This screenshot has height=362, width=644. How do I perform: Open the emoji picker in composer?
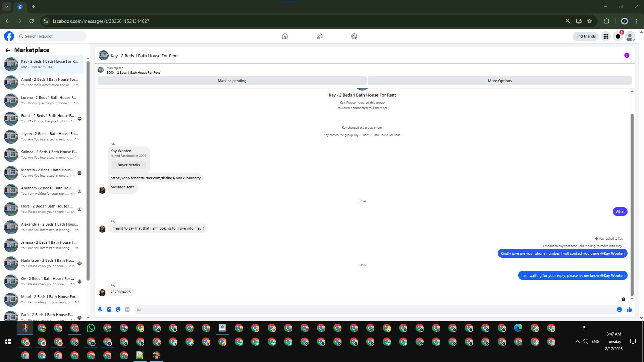tap(620, 310)
